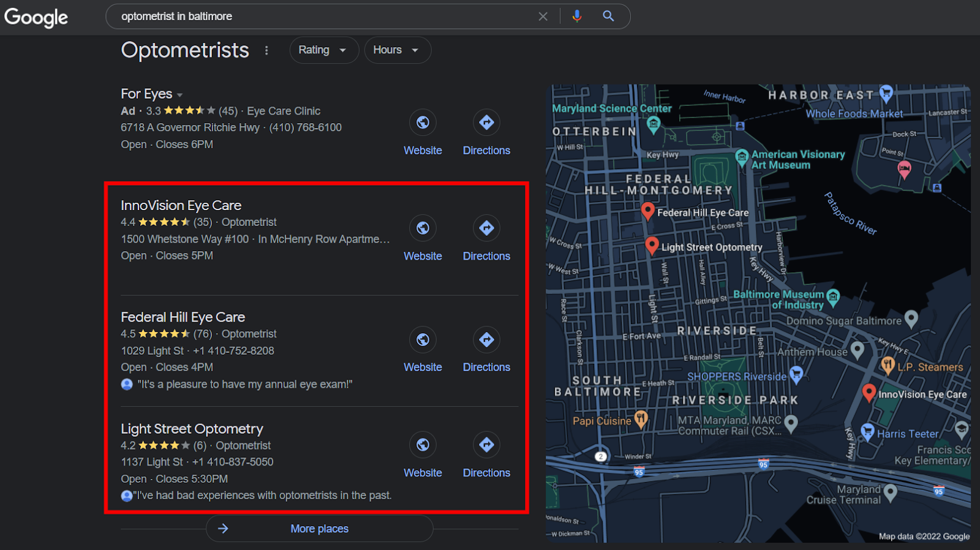Click phone number (410) 768-6100
980x550 pixels.
click(306, 127)
